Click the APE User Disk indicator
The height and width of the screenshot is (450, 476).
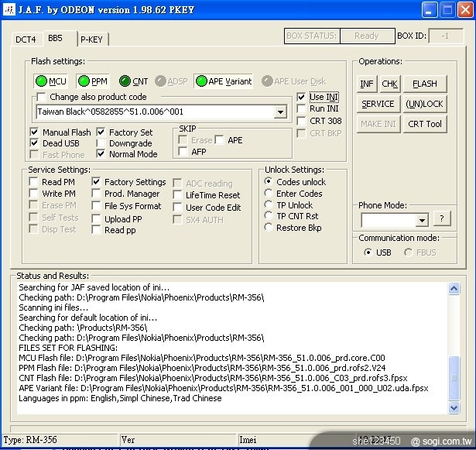pos(267,81)
